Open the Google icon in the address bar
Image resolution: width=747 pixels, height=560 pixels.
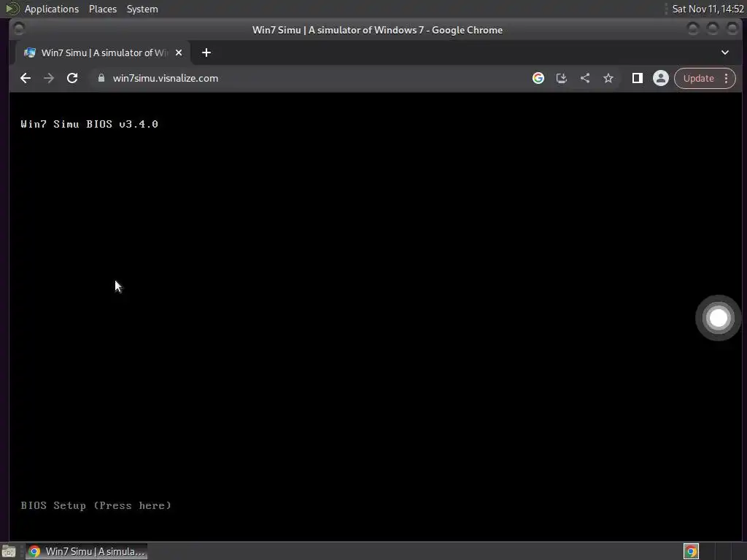pyautogui.click(x=538, y=78)
